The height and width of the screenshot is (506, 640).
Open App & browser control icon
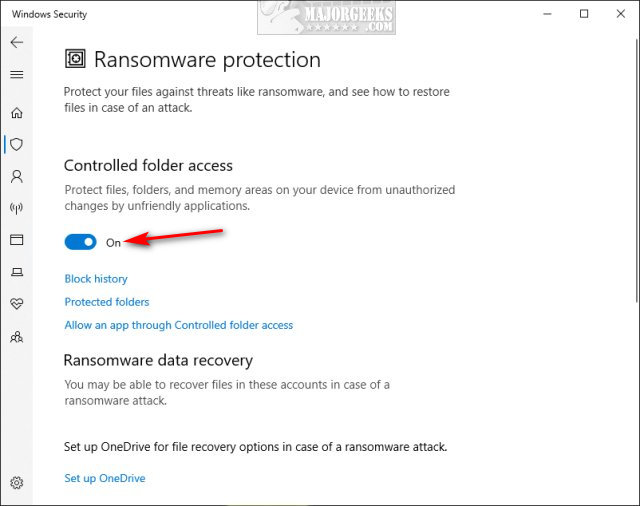tap(16, 240)
